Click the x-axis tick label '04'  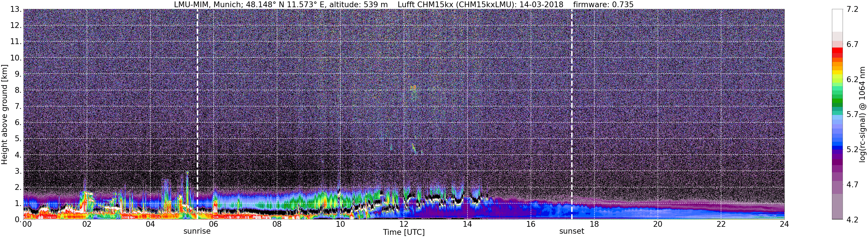[150, 224]
